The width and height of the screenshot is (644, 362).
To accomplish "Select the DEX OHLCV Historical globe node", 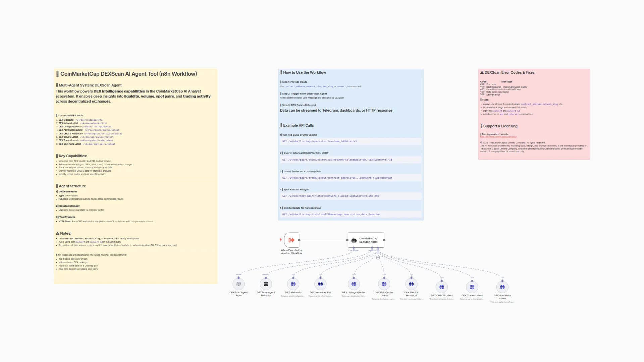I will (x=412, y=284).
